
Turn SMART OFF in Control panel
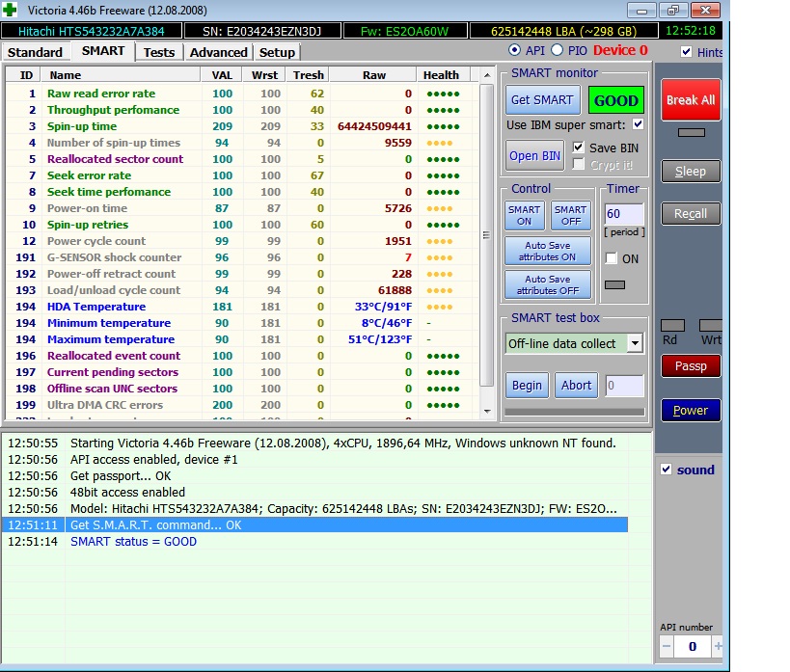point(570,215)
